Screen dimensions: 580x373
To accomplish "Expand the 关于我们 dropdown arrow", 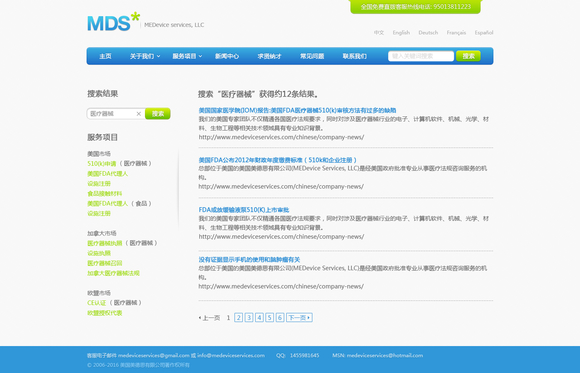I will [158, 56].
